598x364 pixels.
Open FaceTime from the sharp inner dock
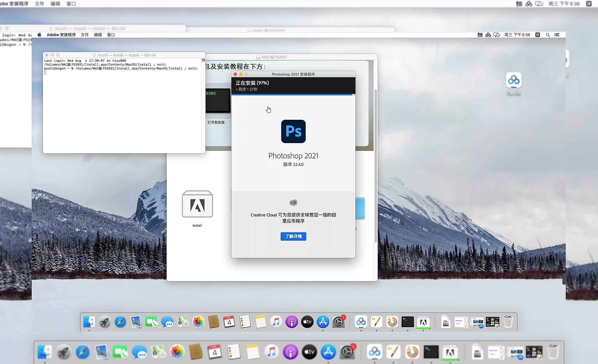[x=152, y=322]
